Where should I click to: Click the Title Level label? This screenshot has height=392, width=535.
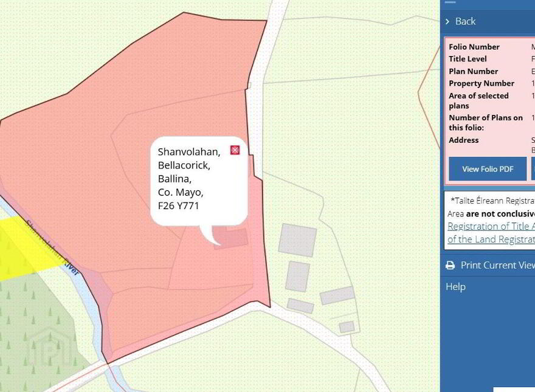[468, 59]
